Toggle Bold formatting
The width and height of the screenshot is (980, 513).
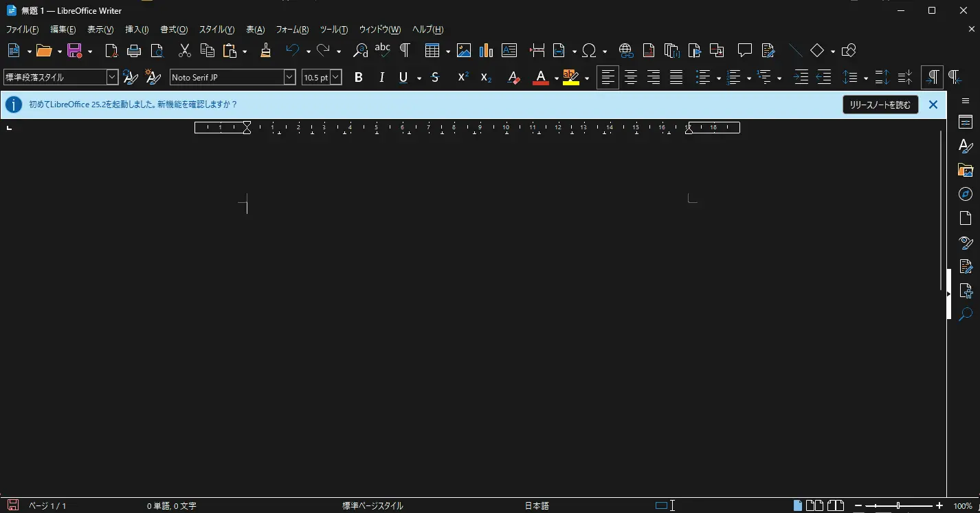358,78
